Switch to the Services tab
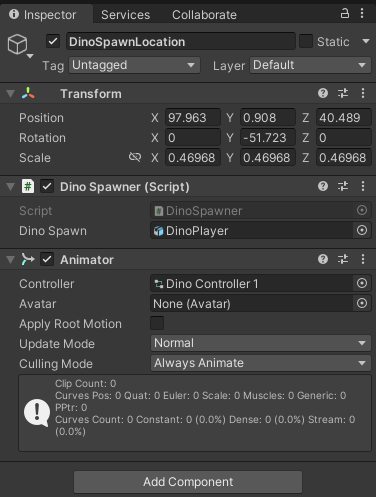376x497 pixels. (x=126, y=15)
